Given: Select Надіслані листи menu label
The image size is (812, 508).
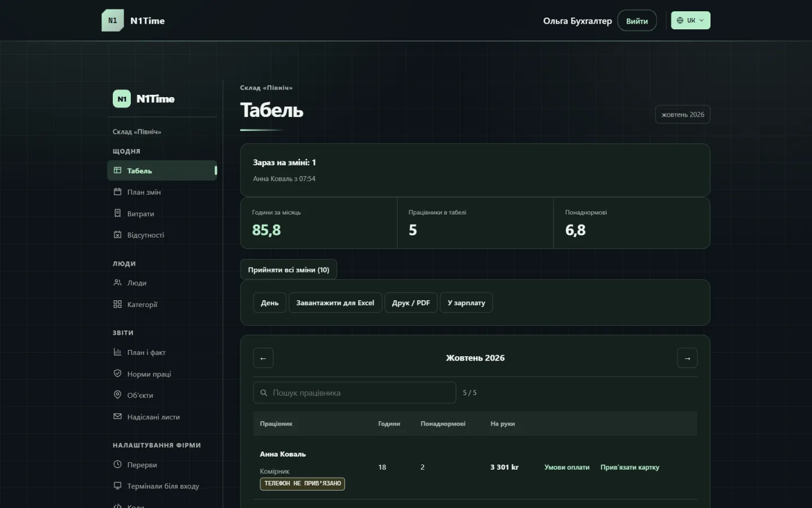Looking at the screenshot, I should [154, 417].
